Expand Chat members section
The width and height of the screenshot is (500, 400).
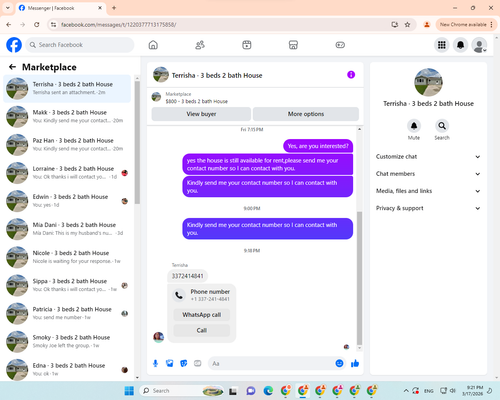428,174
